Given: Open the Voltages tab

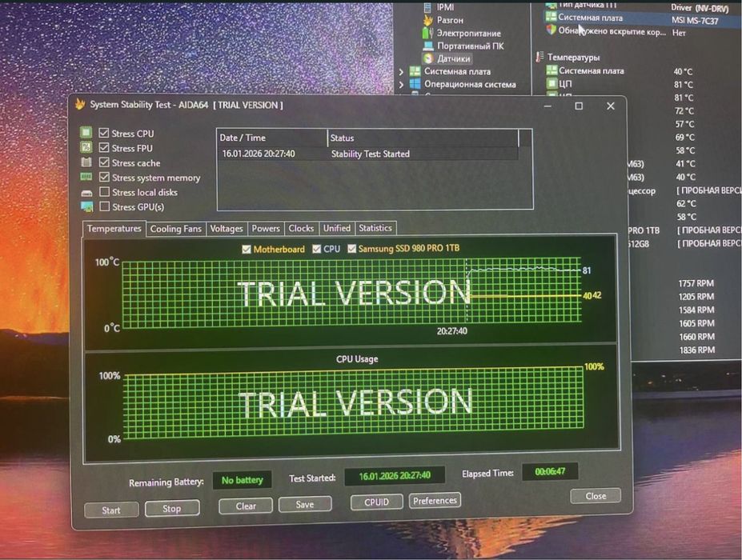Looking at the screenshot, I should pyautogui.click(x=227, y=229).
